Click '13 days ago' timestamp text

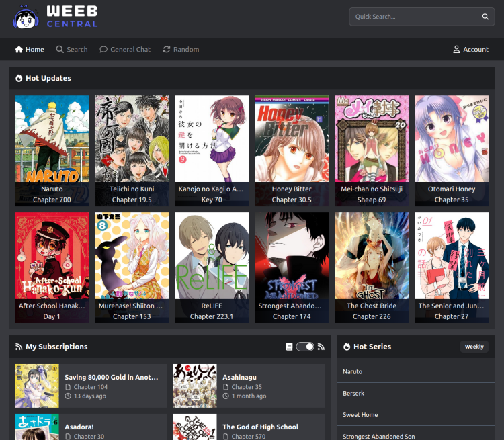pyautogui.click(x=89, y=396)
